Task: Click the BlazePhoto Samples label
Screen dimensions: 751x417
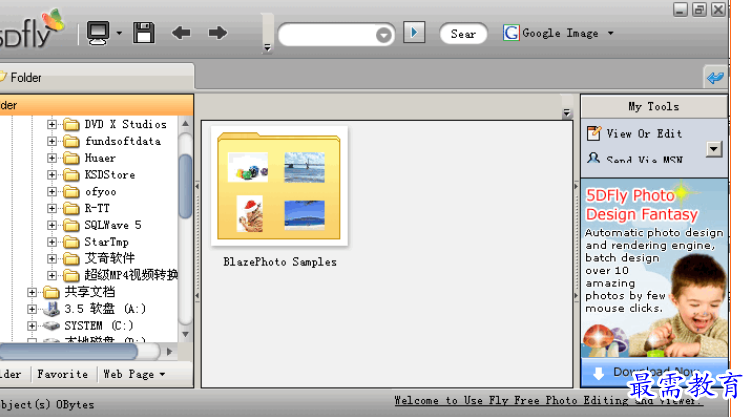Action: click(280, 262)
